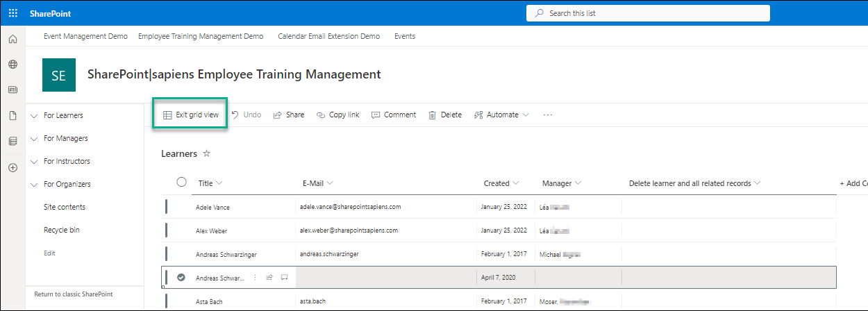Open more actions on selected row
Viewport: 868px width, 311px height.
[254, 277]
